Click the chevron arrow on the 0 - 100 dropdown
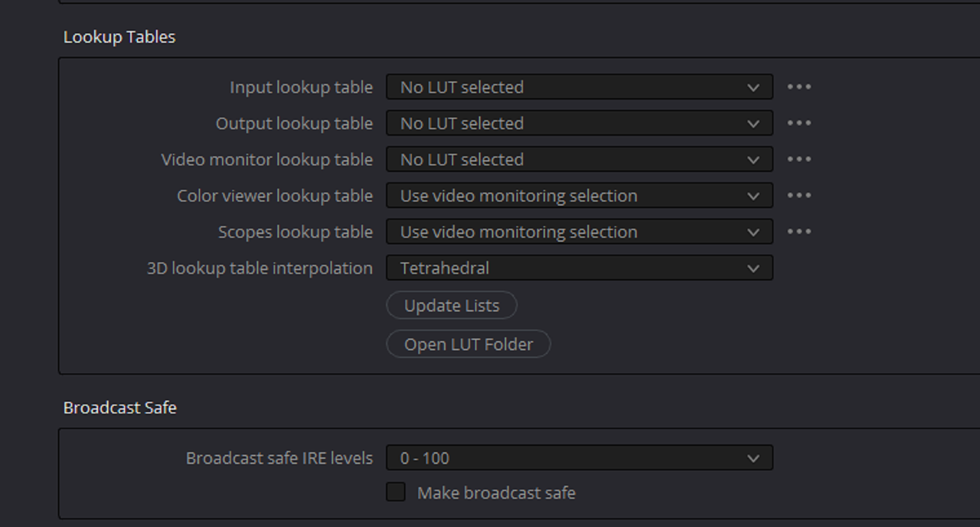 [753, 458]
